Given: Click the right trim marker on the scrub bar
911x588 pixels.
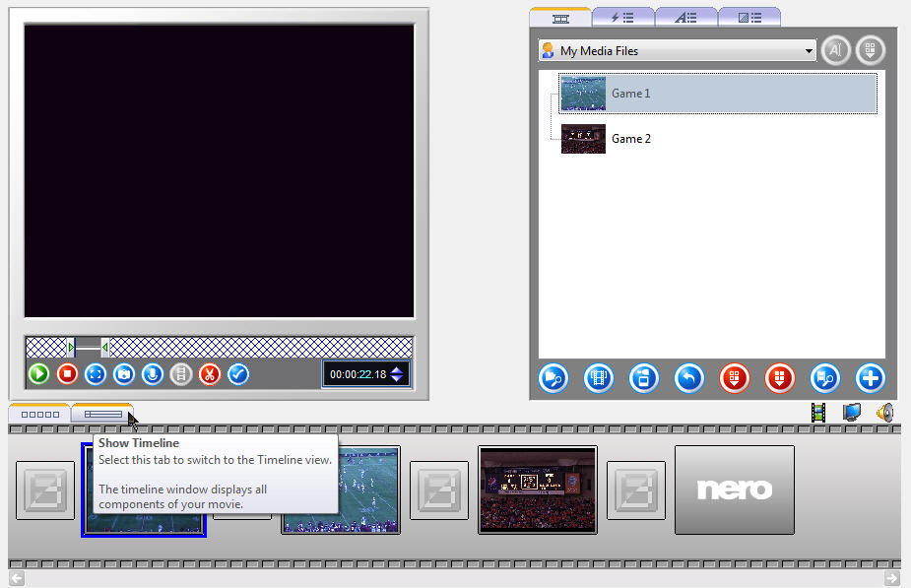Looking at the screenshot, I should 104,348.
